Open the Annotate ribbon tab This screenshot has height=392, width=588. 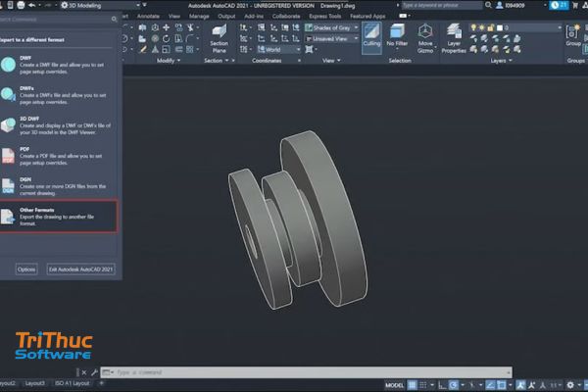(x=148, y=16)
